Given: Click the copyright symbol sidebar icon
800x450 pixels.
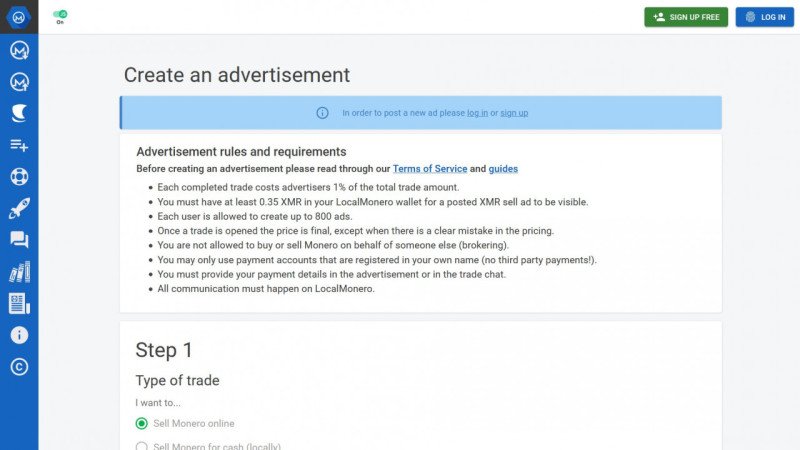Looking at the screenshot, I should click(19, 367).
